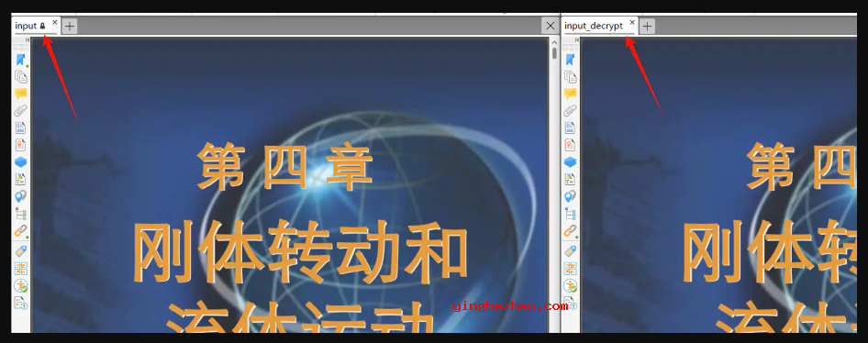Image resolution: width=868 pixels, height=343 pixels.
Task: Open Pages thumbnails panel in input pane
Action: (20, 77)
